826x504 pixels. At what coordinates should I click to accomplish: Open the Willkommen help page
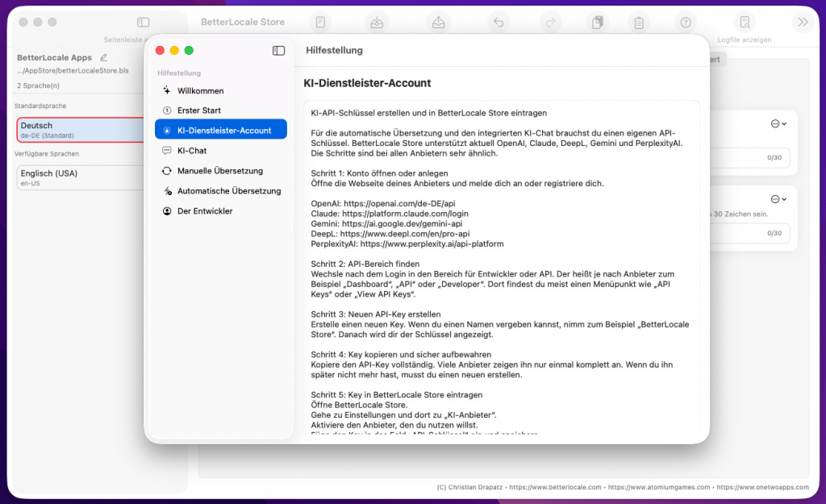(200, 91)
